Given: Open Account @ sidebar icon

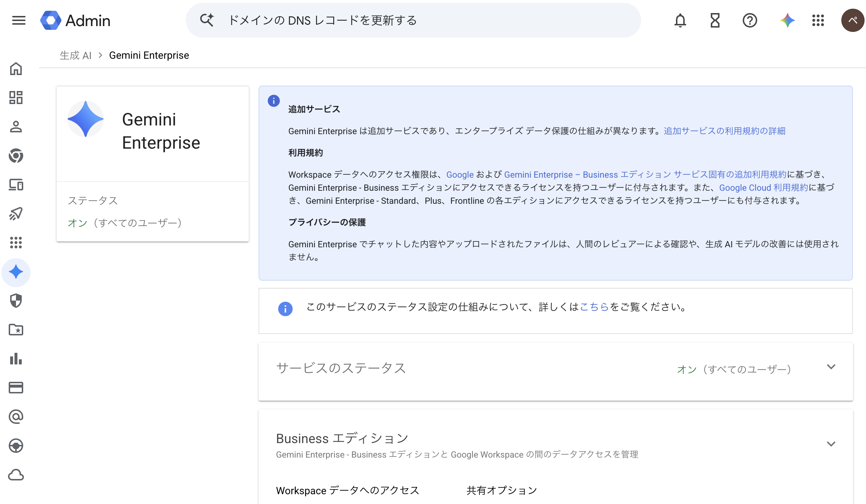Looking at the screenshot, I should [x=16, y=417].
